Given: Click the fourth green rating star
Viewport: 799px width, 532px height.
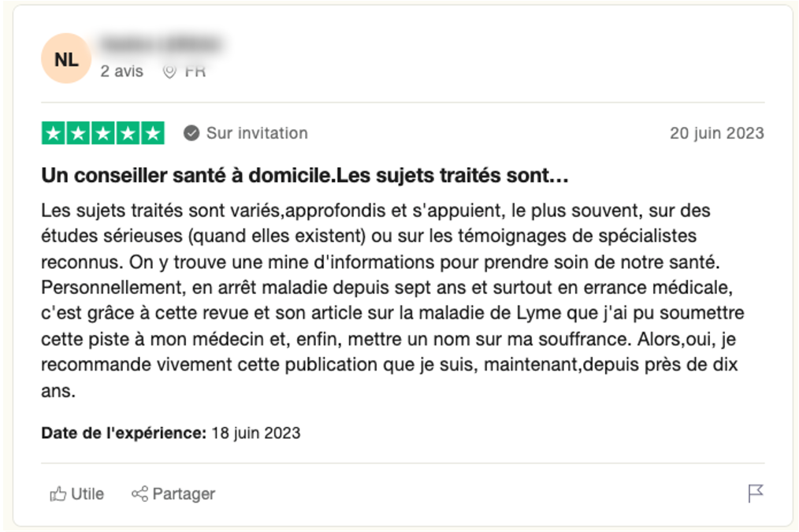Looking at the screenshot, I should pyautogui.click(x=128, y=133).
